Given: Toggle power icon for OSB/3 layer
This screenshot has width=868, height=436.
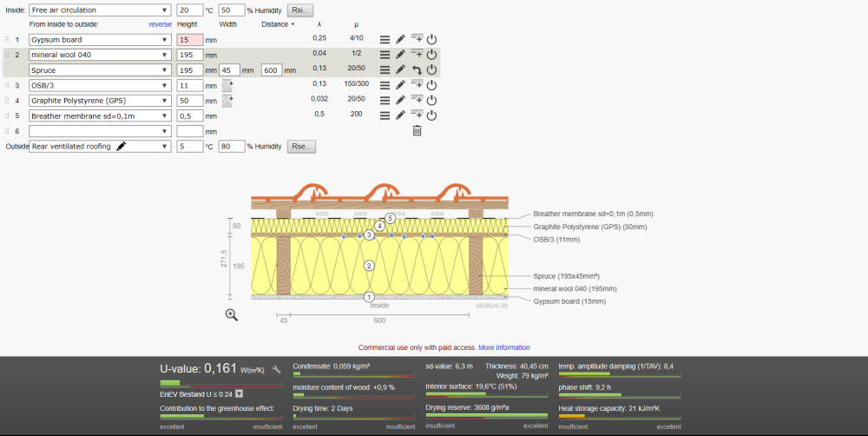Looking at the screenshot, I should (x=431, y=85).
